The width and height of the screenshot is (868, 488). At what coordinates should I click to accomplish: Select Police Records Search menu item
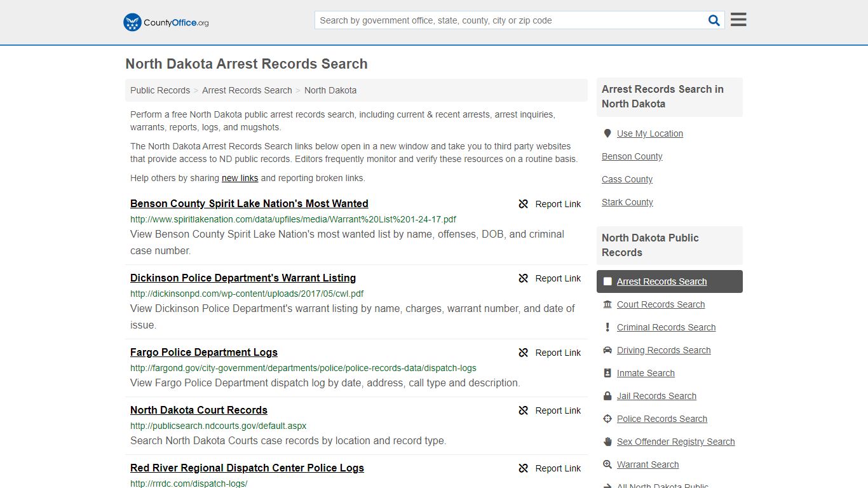(662, 419)
